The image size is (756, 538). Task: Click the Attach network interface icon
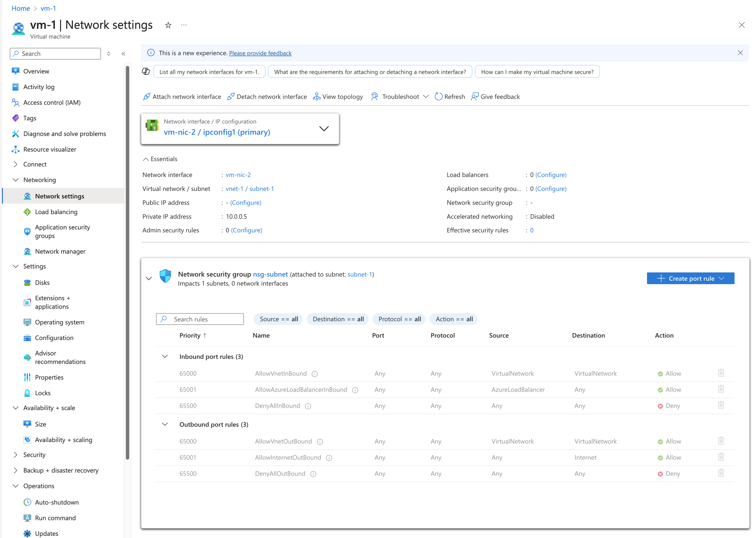pyautogui.click(x=147, y=96)
